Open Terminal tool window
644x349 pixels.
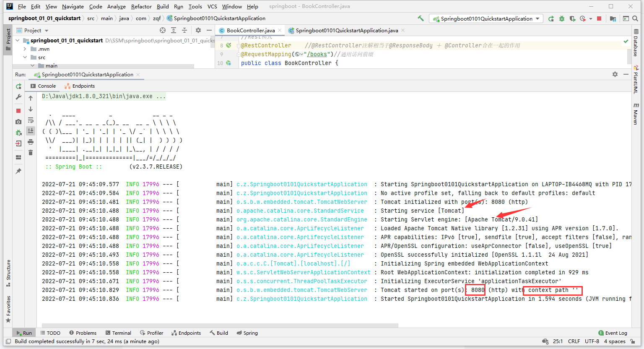[x=118, y=333]
